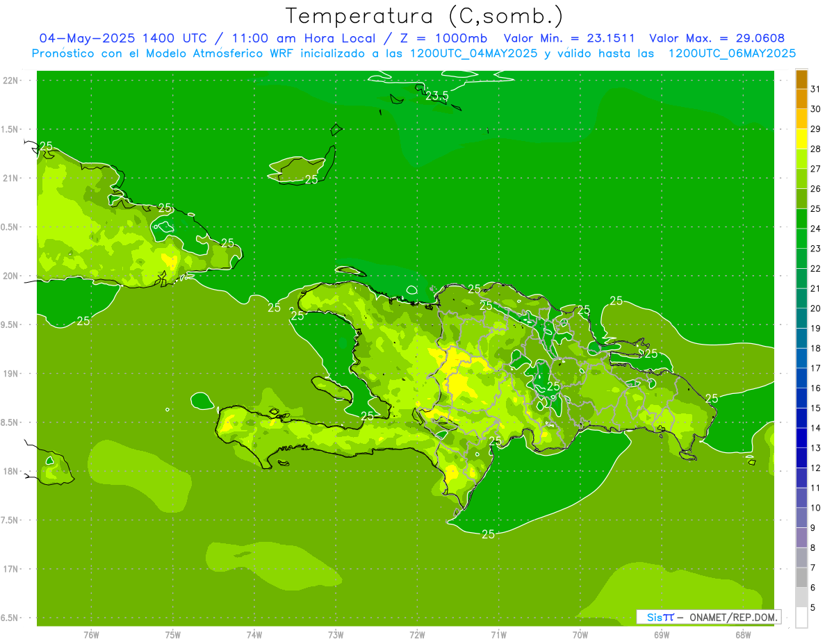Click the valid-until time "1200UTC_06MAY2025"
834x644 pixels.
[x=733, y=53]
